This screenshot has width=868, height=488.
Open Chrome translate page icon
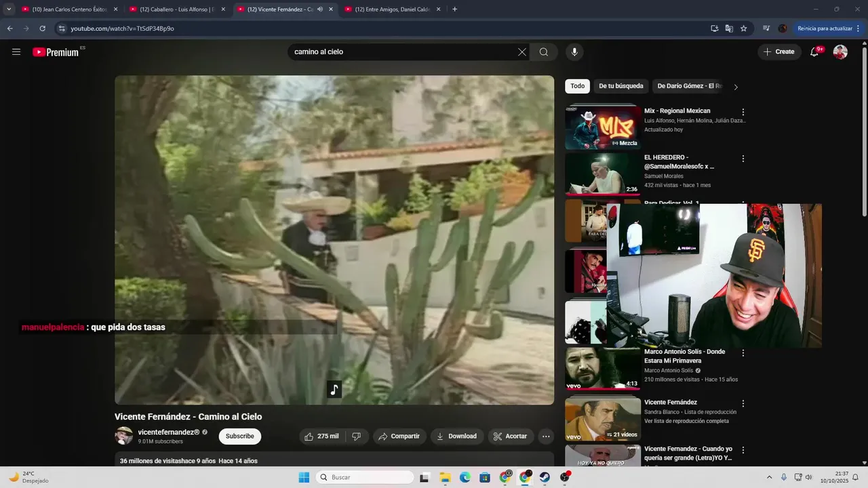coord(729,28)
